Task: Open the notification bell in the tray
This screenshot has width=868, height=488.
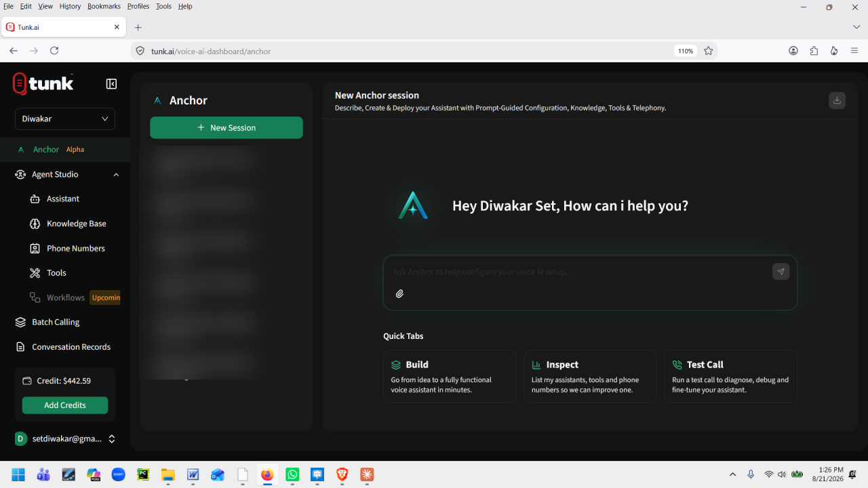Action: click(x=852, y=474)
